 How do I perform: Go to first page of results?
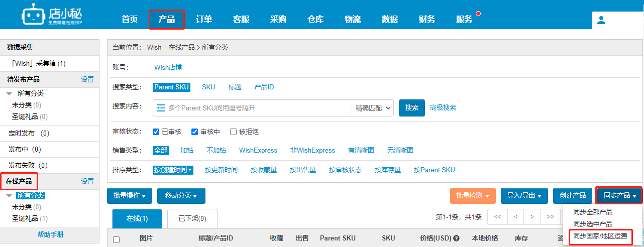click(x=497, y=217)
